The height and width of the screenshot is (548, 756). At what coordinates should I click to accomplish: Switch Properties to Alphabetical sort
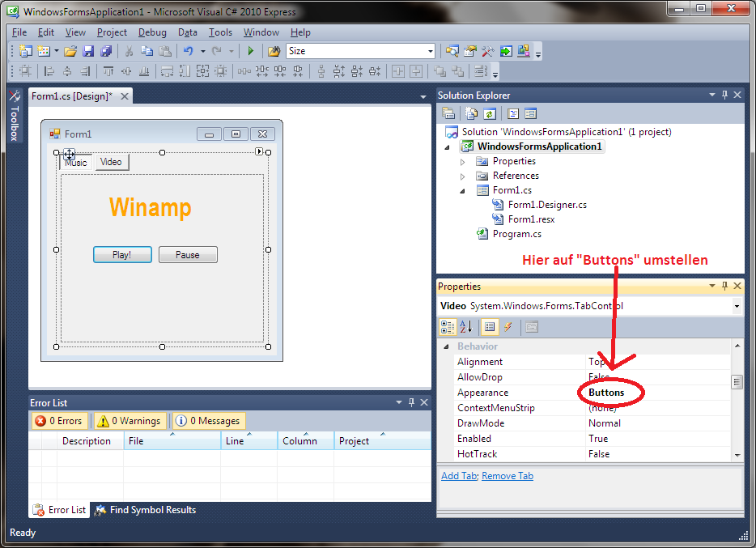pos(466,327)
